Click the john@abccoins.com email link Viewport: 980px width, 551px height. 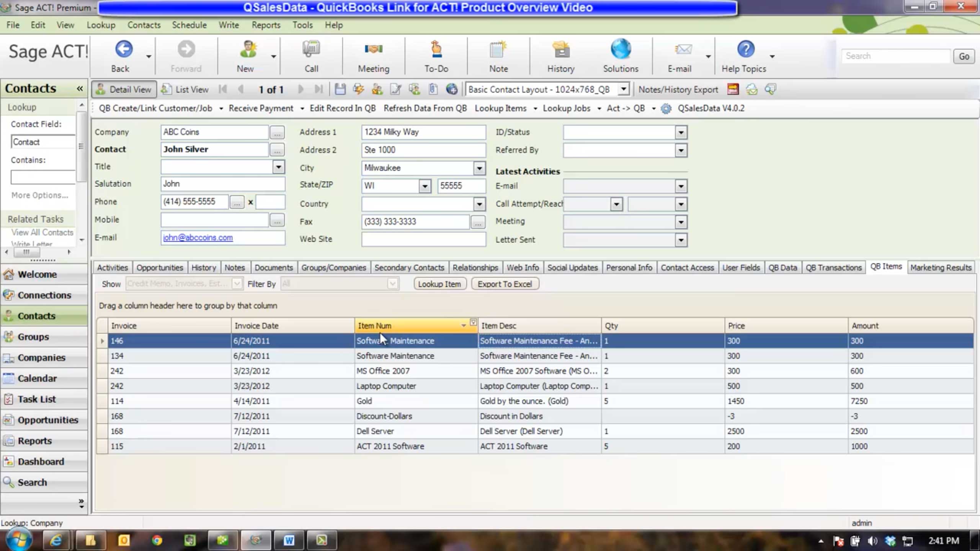tap(198, 238)
